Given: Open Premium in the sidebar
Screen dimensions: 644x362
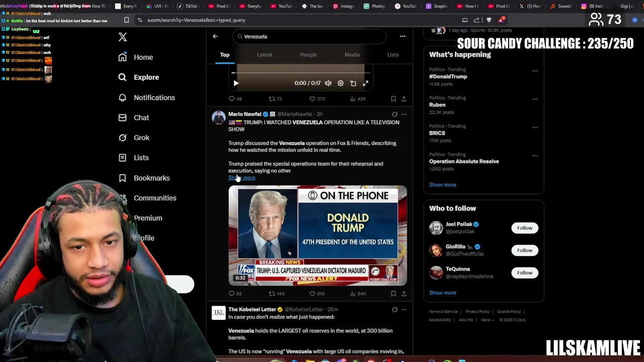Looking at the screenshot, I should click(x=147, y=218).
